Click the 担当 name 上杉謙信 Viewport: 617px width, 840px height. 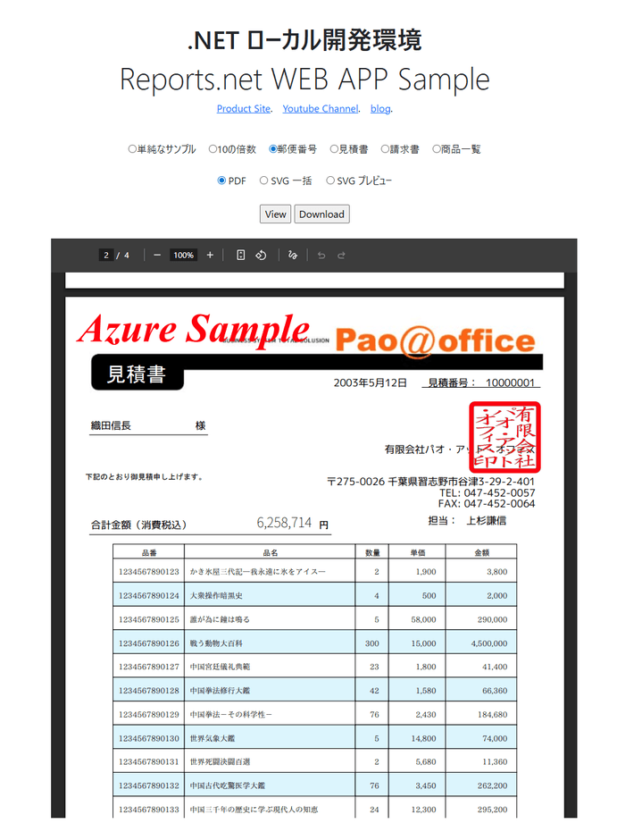click(487, 521)
